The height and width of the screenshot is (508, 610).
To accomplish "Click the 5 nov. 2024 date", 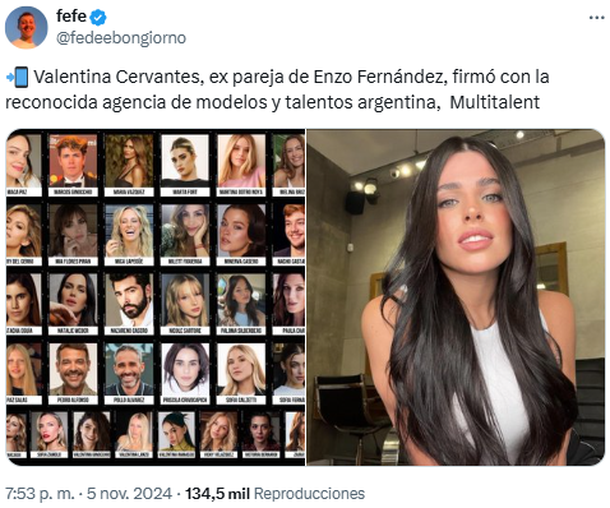I will click(x=129, y=494).
